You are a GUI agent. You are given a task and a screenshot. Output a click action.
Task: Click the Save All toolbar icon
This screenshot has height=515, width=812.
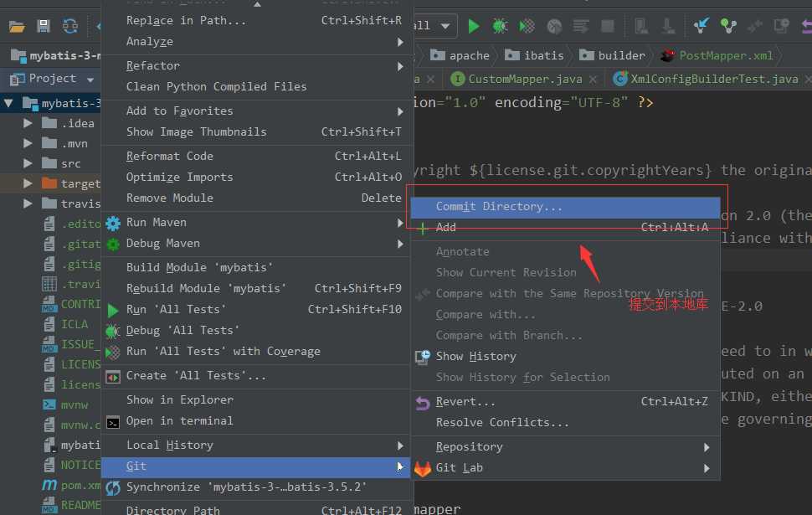(x=44, y=26)
